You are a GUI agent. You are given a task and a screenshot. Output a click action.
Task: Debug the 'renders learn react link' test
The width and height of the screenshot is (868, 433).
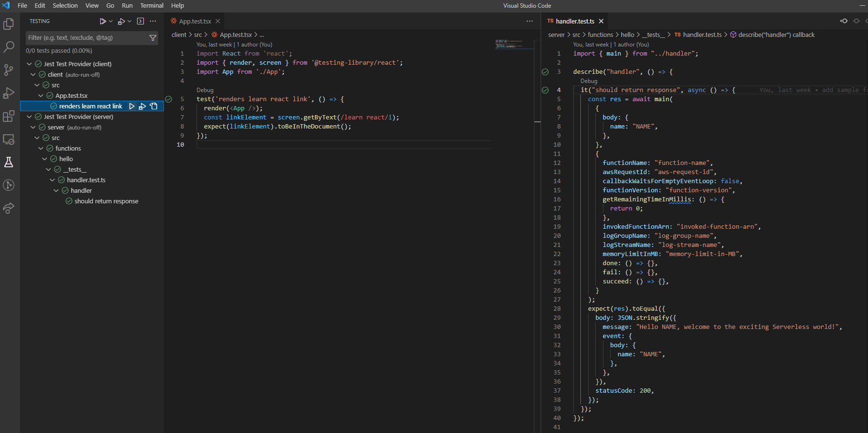click(142, 106)
